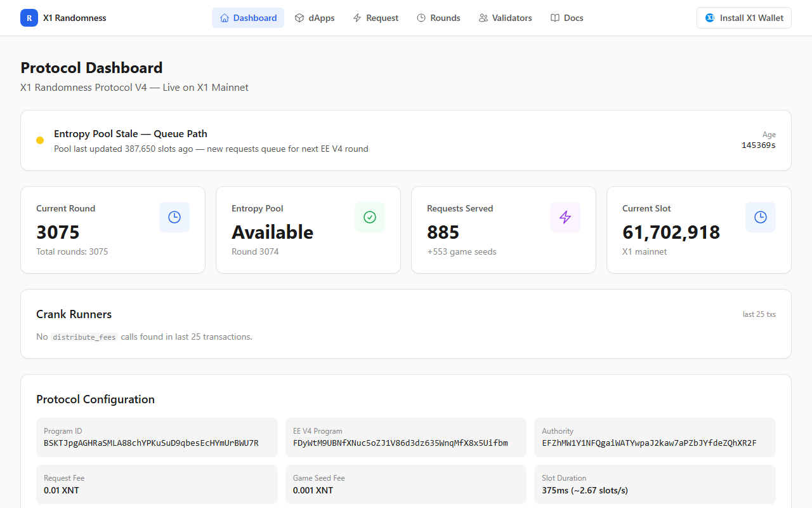The height and width of the screenshot is (508, 812).
Task: Click the Requests Served value 885
Action: coord(443,232)
